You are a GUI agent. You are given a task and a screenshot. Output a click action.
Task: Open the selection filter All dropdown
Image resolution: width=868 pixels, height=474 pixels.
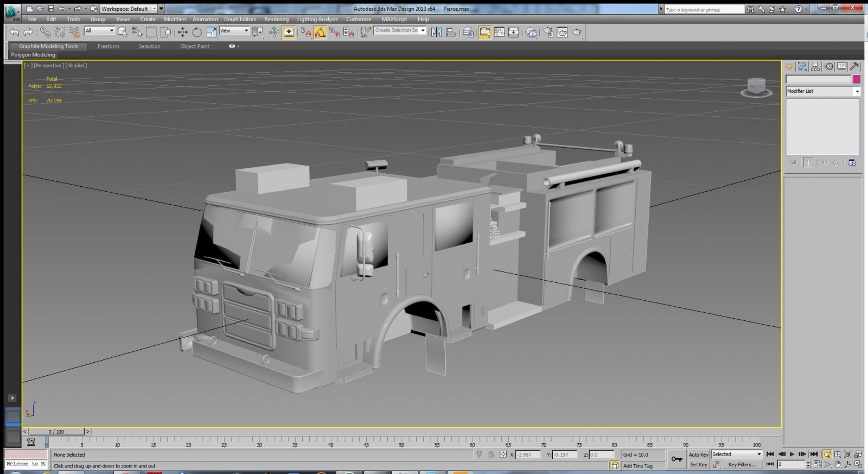point(100,31)
